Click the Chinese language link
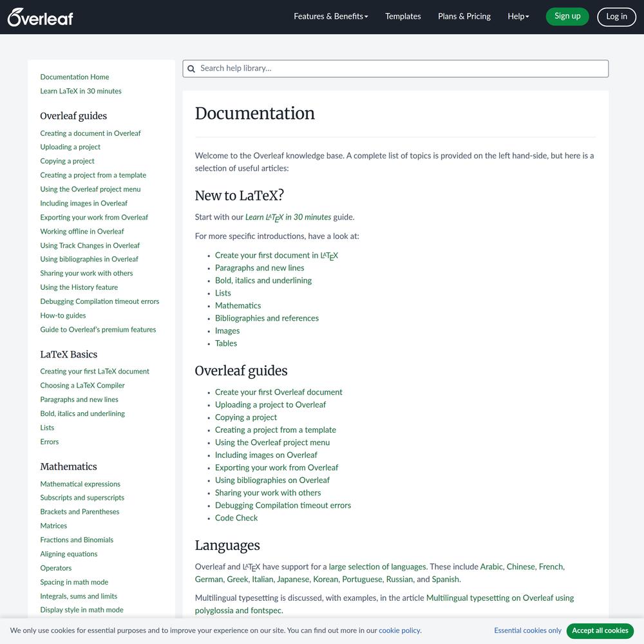 point(520,567)
